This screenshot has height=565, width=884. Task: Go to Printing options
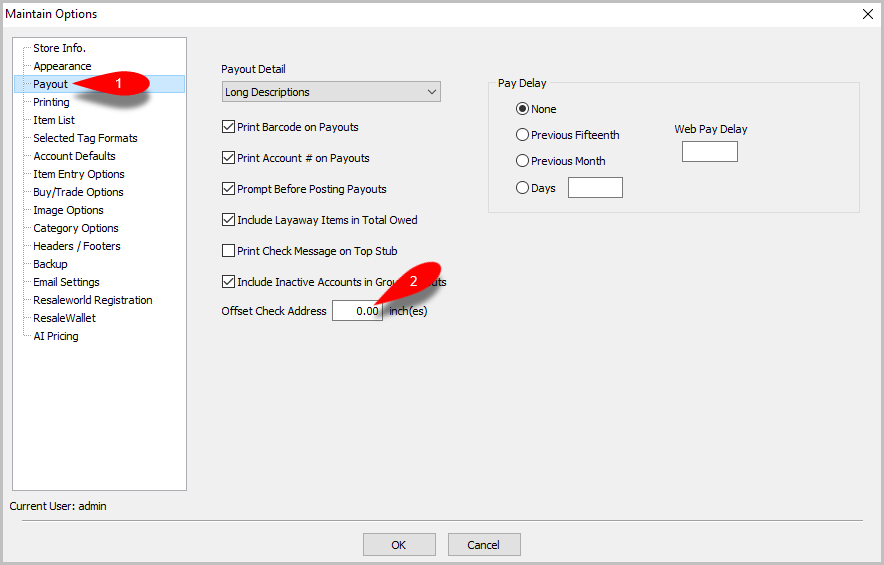coord(51,102)
